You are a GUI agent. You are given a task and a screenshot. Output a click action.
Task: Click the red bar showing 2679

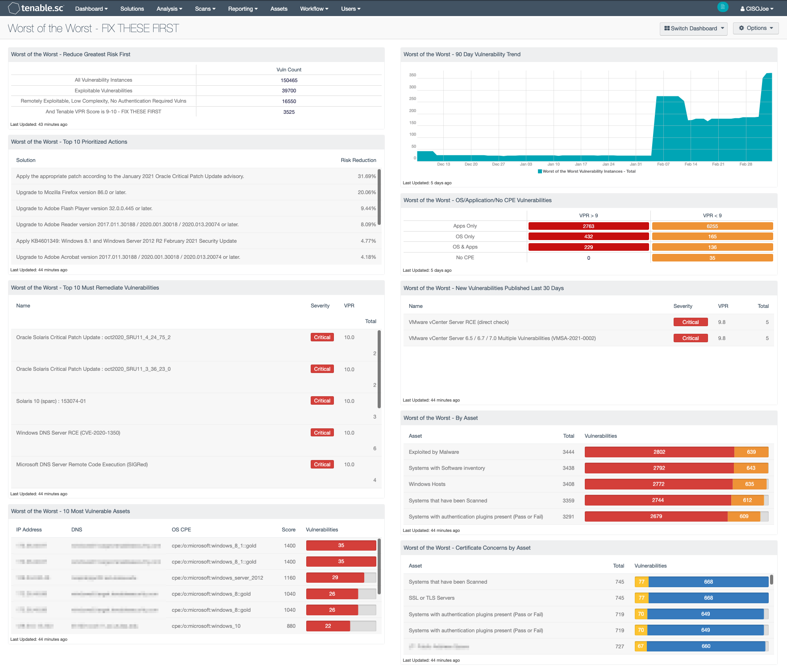click(x=656, y=516)
